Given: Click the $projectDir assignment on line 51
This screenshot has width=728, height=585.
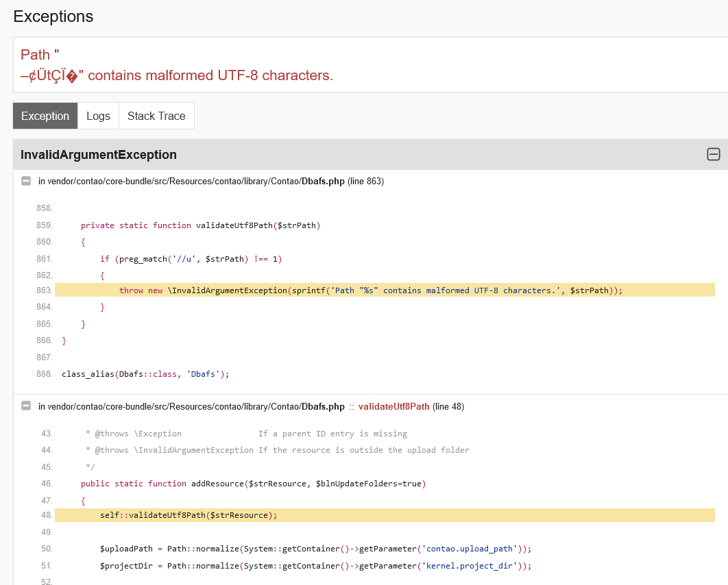Looking at the screenshot, I should [x=315, y=565].
